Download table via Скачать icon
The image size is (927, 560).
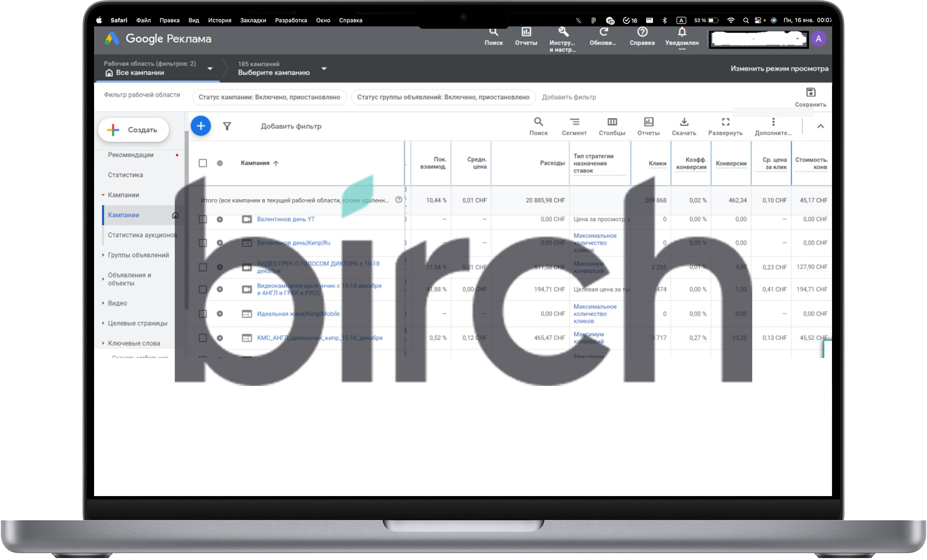click(684, 122)
